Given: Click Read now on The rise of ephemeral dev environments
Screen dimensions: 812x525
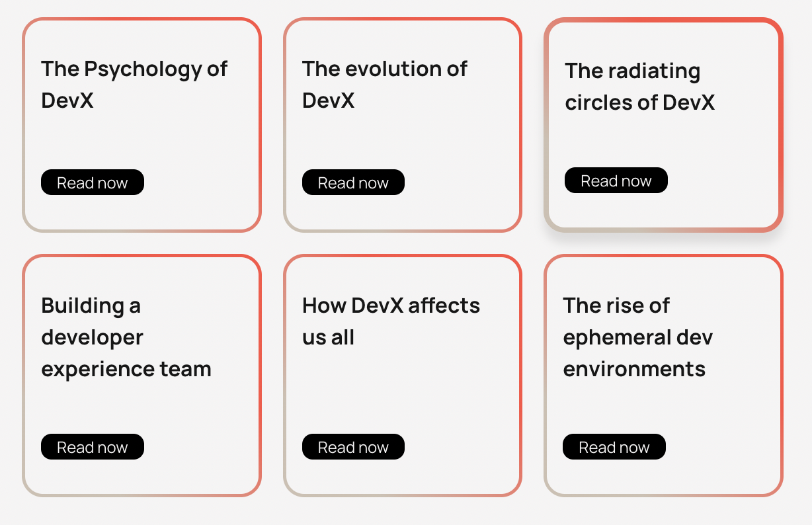Looking at the screenshot, I should [x=614, y=446].
